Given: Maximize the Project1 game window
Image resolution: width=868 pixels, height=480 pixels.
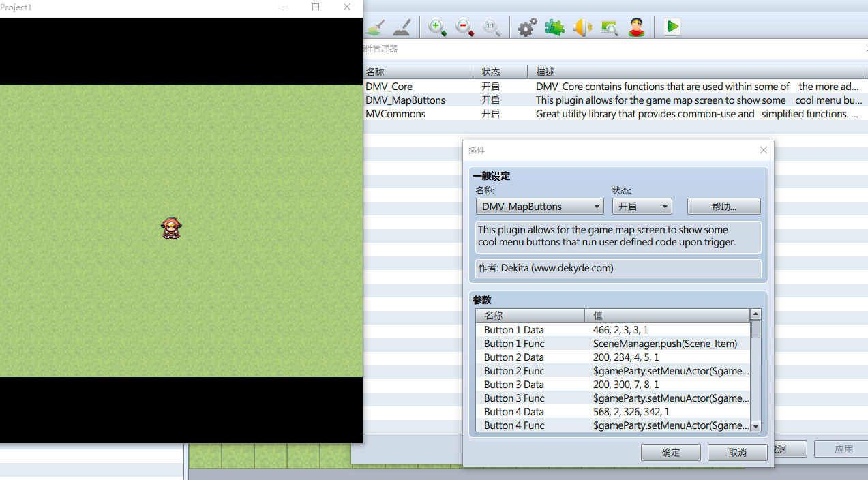Looking at the screenshot, I should pos(316,7).
